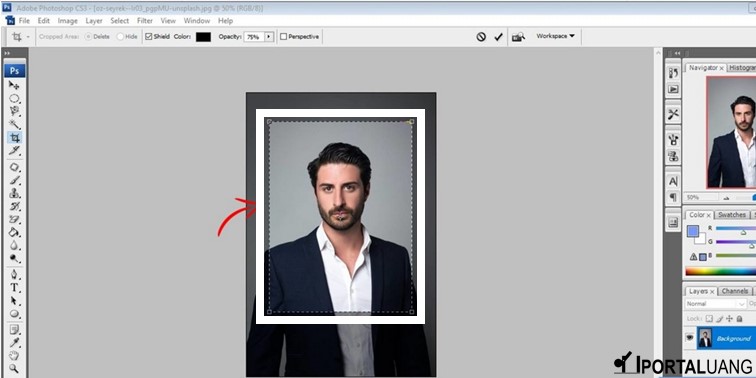756x378 pixels.
Task: Toggle the Shield checkbox
Action: (148, 37)
